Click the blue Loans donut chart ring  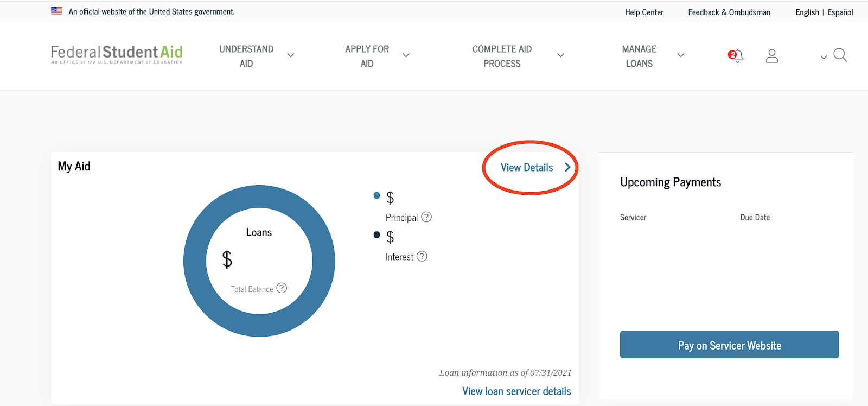coord(195,261)
